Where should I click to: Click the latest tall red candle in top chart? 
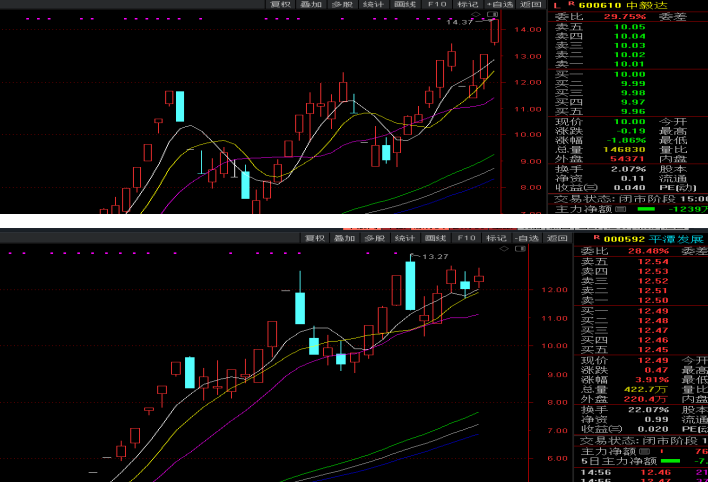pos(495,31)
